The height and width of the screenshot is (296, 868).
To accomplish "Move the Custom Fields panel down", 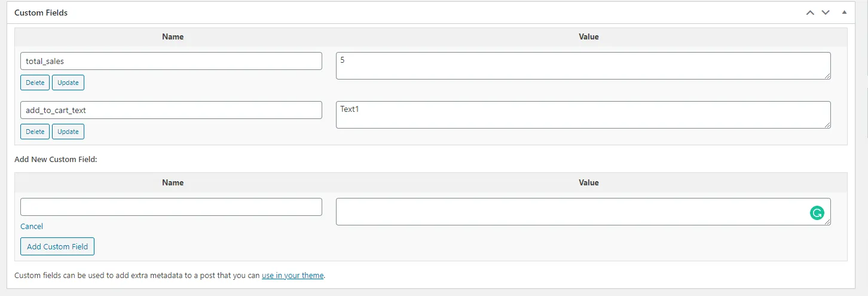I will click(x=826, y=13).
